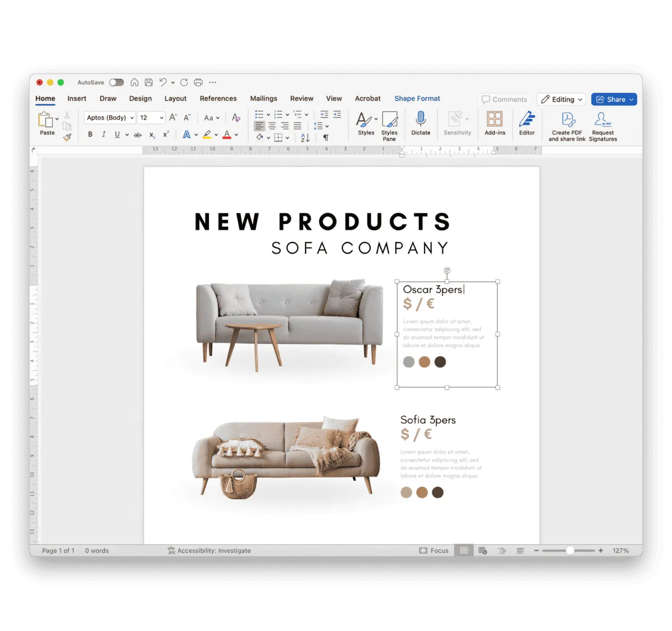
Task: Undo the last action
Action: tap(163, 82)
